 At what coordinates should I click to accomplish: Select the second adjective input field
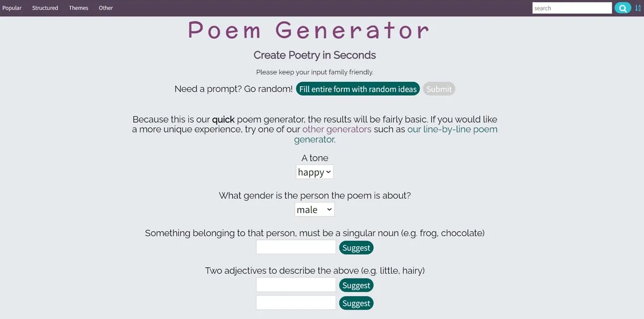[x=296, y=302]
